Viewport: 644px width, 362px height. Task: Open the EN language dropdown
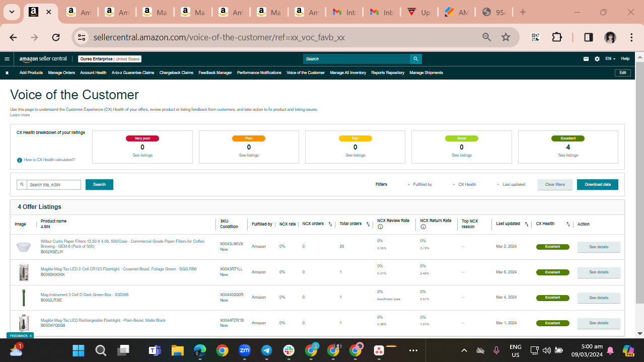[x=610, y=59]
